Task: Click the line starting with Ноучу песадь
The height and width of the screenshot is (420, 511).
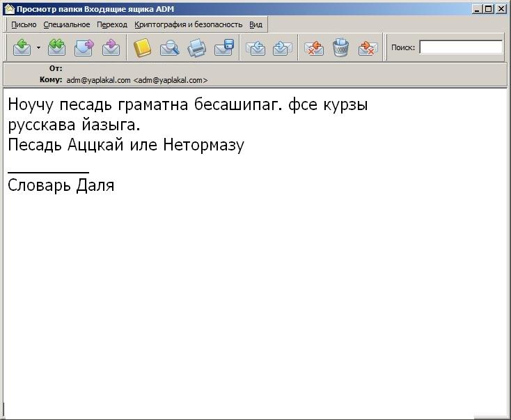Action: coord(188,105)
